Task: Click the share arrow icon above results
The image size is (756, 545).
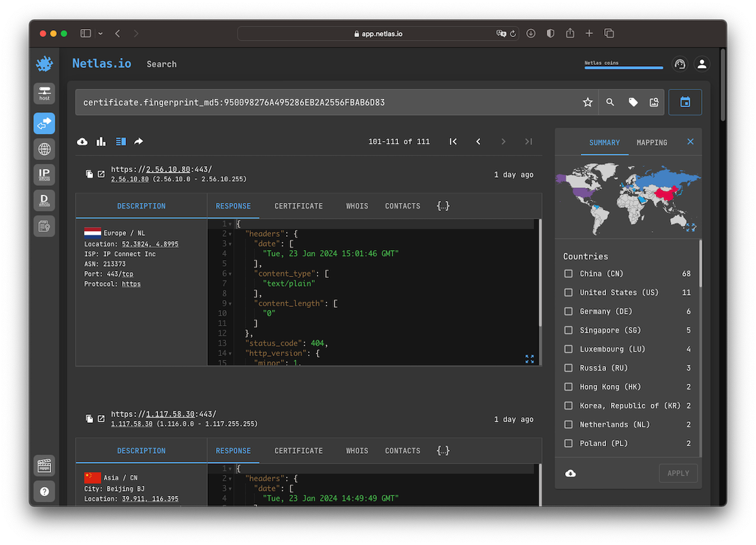Action: (x=139, y=142)
